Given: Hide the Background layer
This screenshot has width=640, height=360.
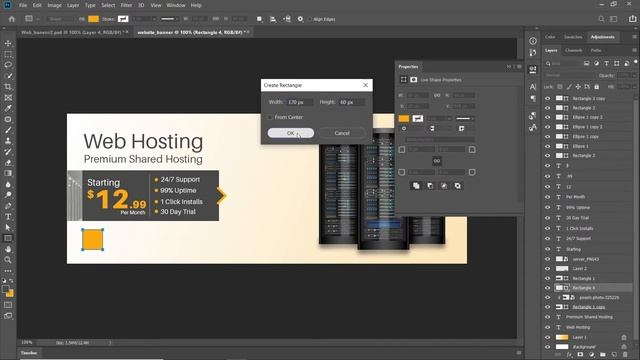Looking at the screenshot, I should click(548, 347).
